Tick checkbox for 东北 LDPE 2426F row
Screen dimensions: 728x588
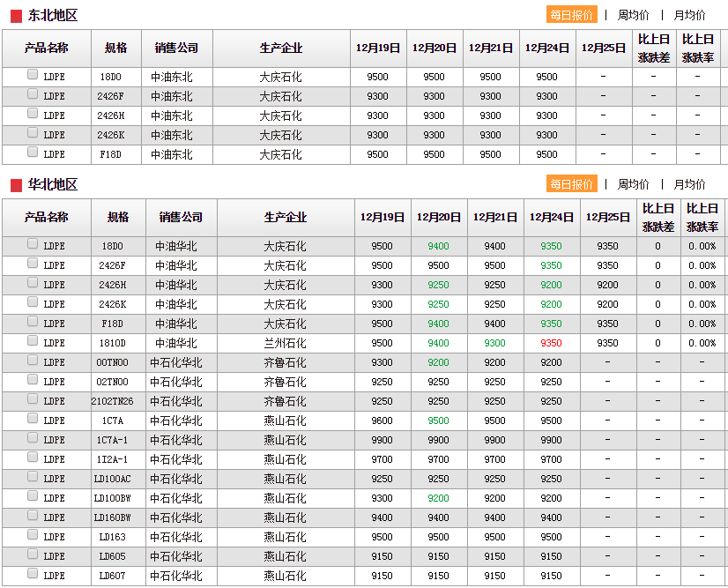tap(33, 93)
